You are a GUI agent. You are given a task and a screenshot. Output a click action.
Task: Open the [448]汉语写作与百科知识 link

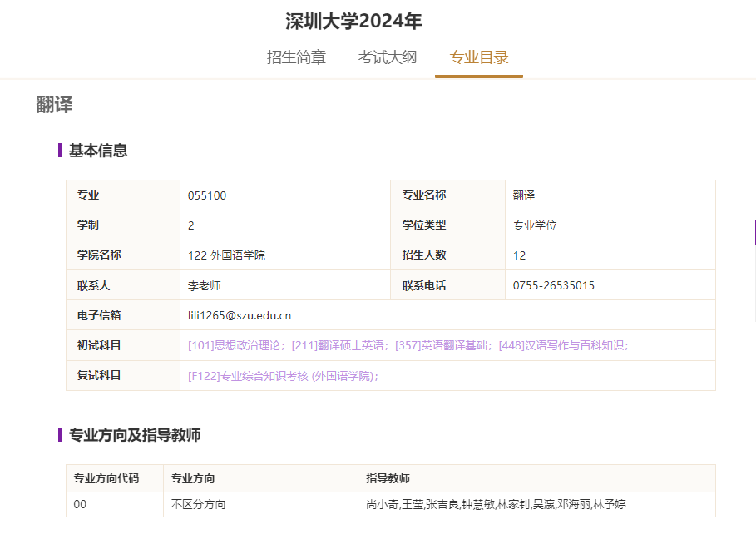click(563, 346)
